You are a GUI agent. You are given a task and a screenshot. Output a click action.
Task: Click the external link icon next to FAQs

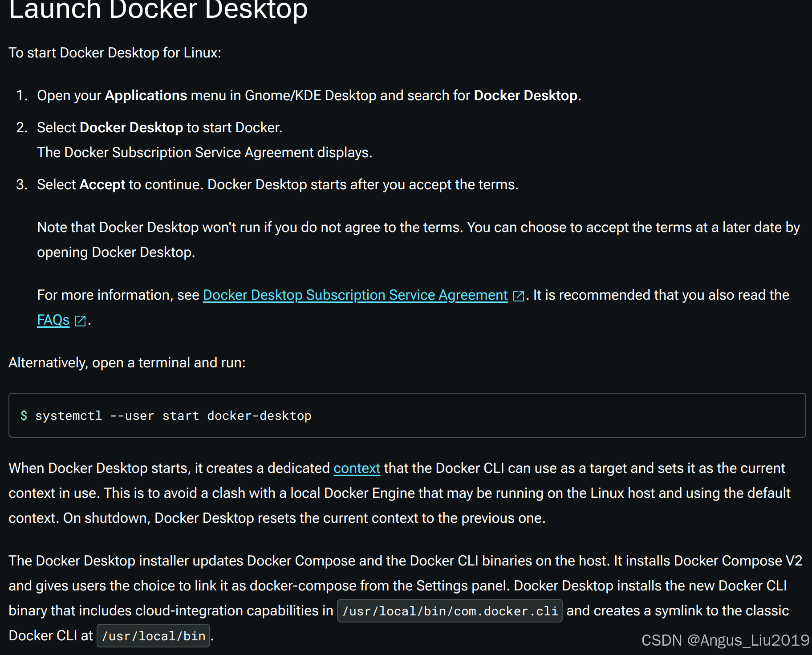(x=80, y=320)
